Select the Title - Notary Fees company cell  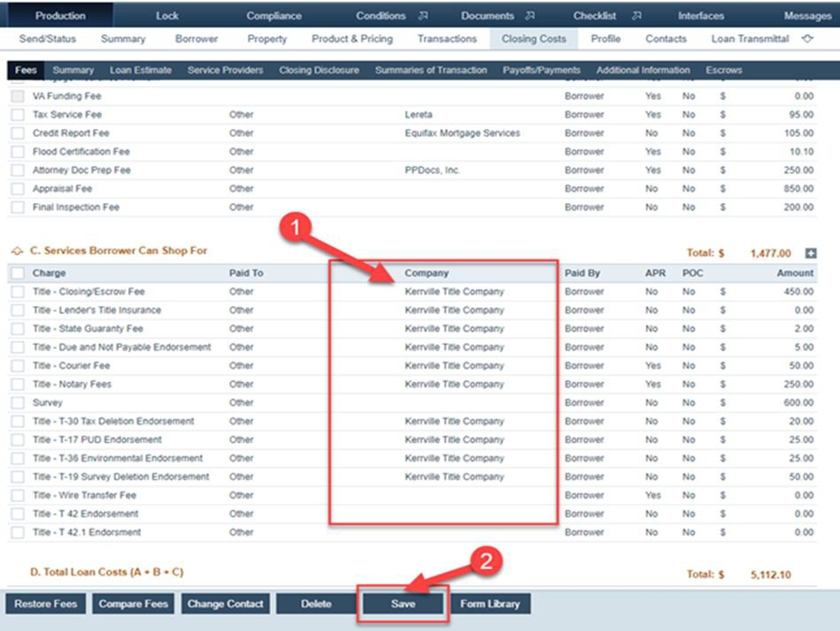point(454,384)
